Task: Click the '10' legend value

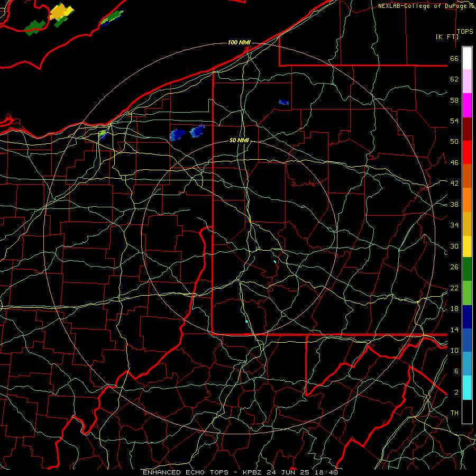Action: (x=454, y=351)
